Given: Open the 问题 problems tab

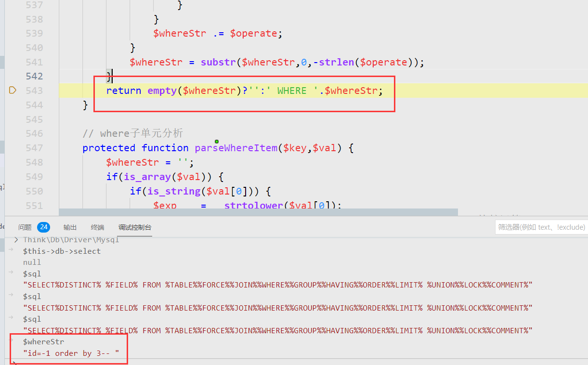Looking at the screenshot, I should pos(25,227).
